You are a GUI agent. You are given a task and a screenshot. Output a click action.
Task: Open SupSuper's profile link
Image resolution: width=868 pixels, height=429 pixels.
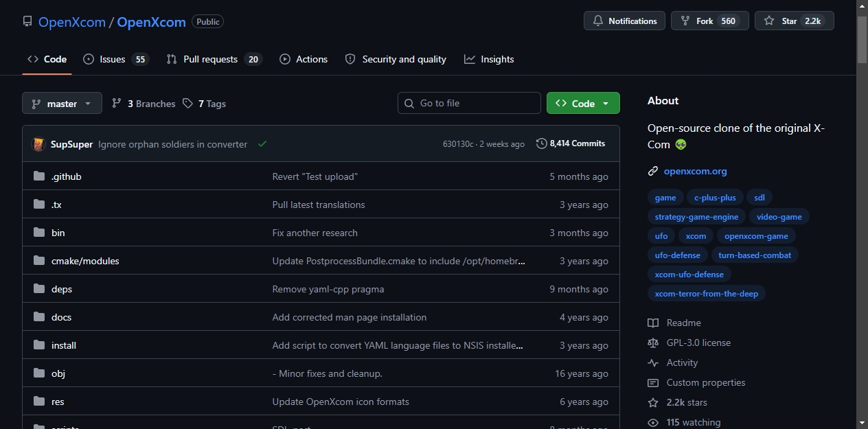point(71,144)
